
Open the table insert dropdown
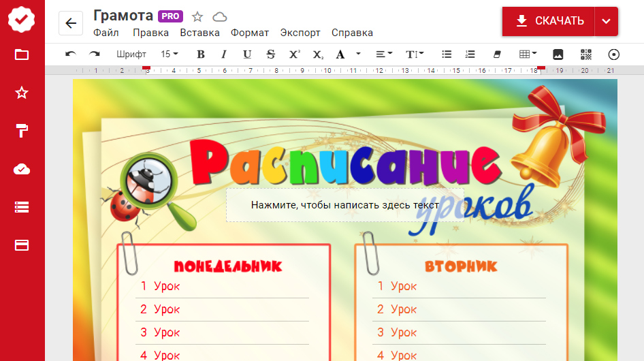[x=528, y=54]
